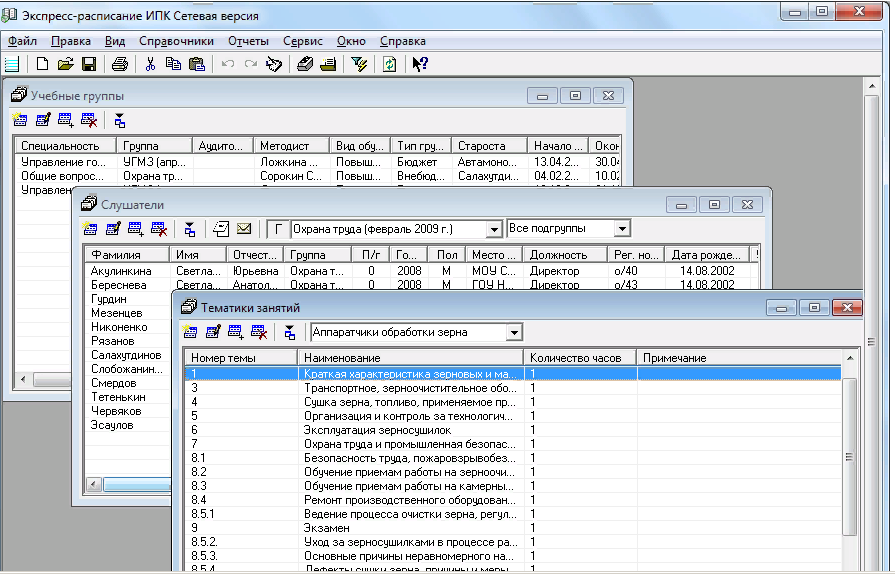Click the Print icon in main toolbar
This screenshot has width=895, height=574.
[x=120, y=65]
